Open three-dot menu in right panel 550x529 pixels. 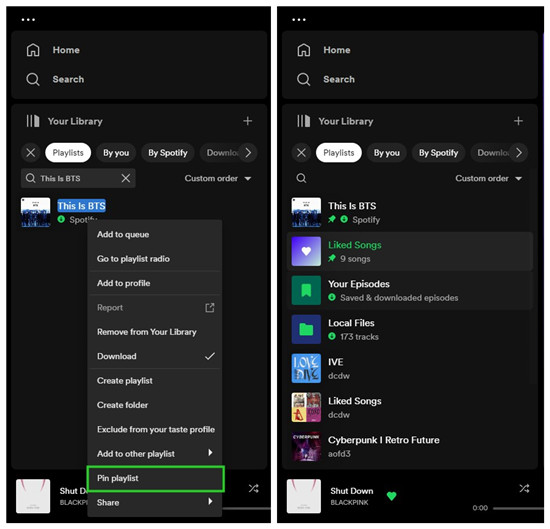(299, 20)
